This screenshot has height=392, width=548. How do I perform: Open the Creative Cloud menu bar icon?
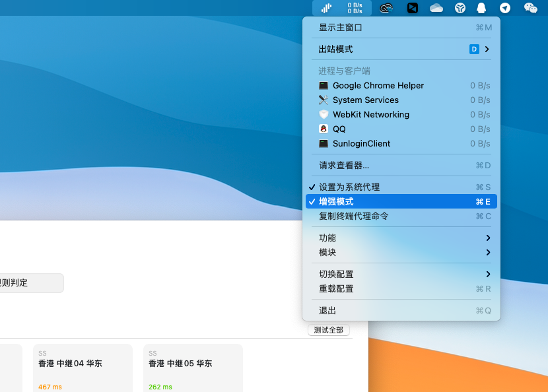pos(387,8)
